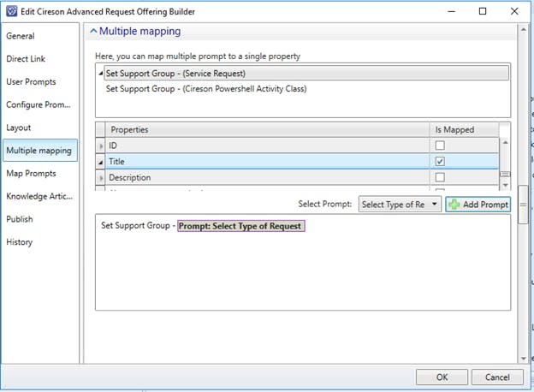This screenshot has width=534, height=392.
Task: Expand the Description property row arrow
Action: [x=100, y=177]
